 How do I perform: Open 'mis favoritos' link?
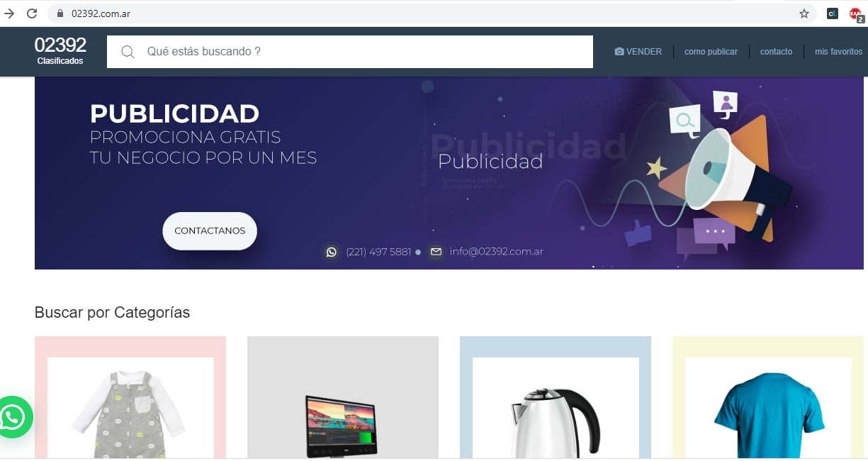[x=839, y=52]
